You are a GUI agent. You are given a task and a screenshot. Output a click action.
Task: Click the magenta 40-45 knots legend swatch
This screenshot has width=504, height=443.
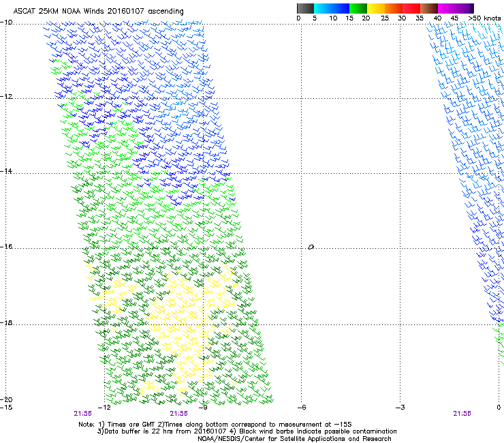pyautogui.click(x=446, y=8)
